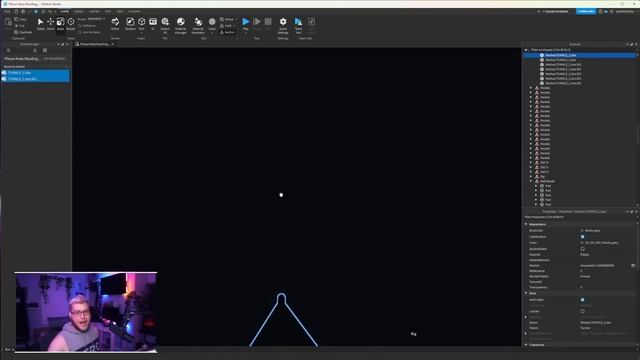Select TUNNLE_Cube.001 in the Asset Manager
The image size is (640, 360).
(x=36, y=79)
